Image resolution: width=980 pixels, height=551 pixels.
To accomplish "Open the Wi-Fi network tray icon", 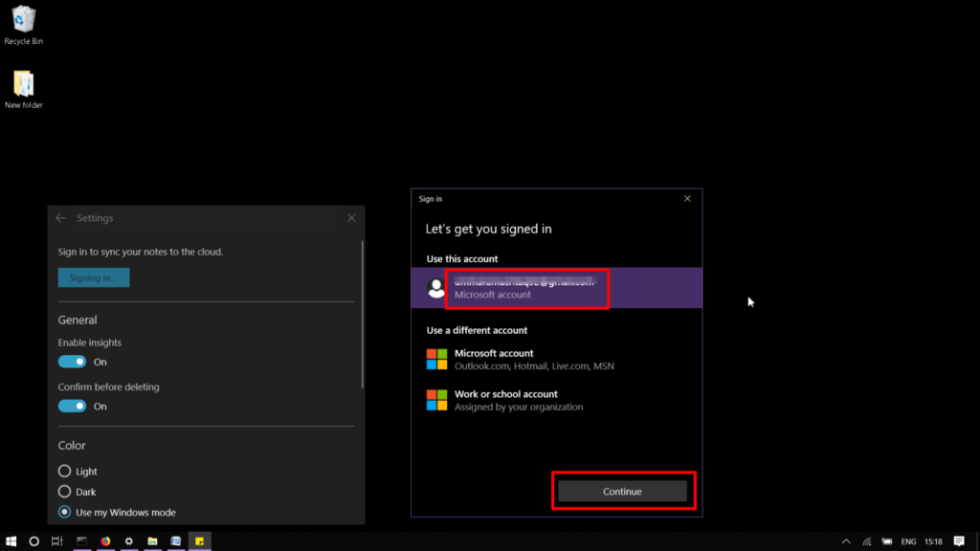I will (x=867, y=541).
